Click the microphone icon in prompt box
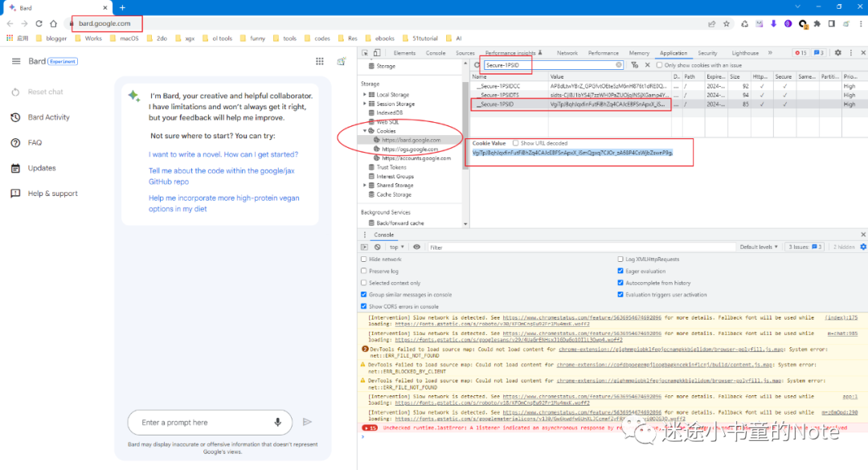 (x=278, y=422)
